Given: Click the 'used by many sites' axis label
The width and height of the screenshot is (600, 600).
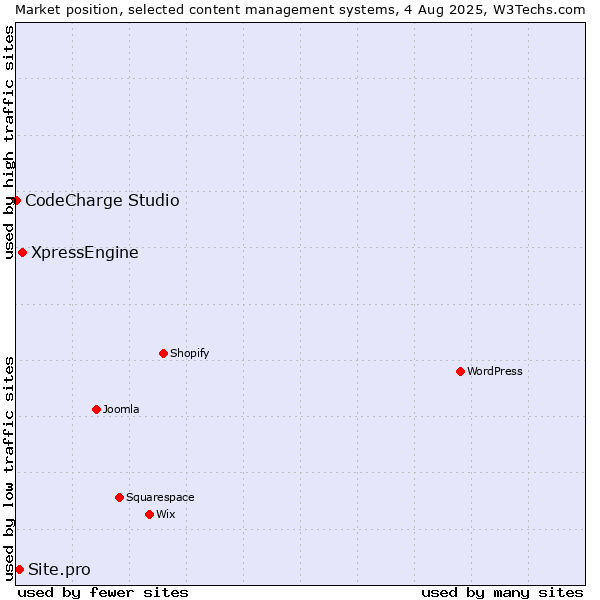Looking at the screenshot, I should (x=502, y=593).
